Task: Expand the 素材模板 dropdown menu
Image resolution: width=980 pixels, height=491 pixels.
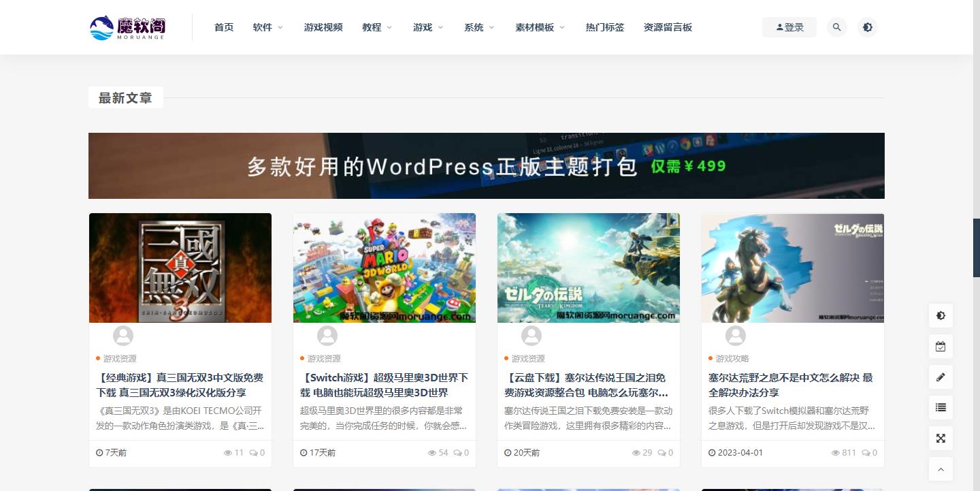Action: point(540,27)
